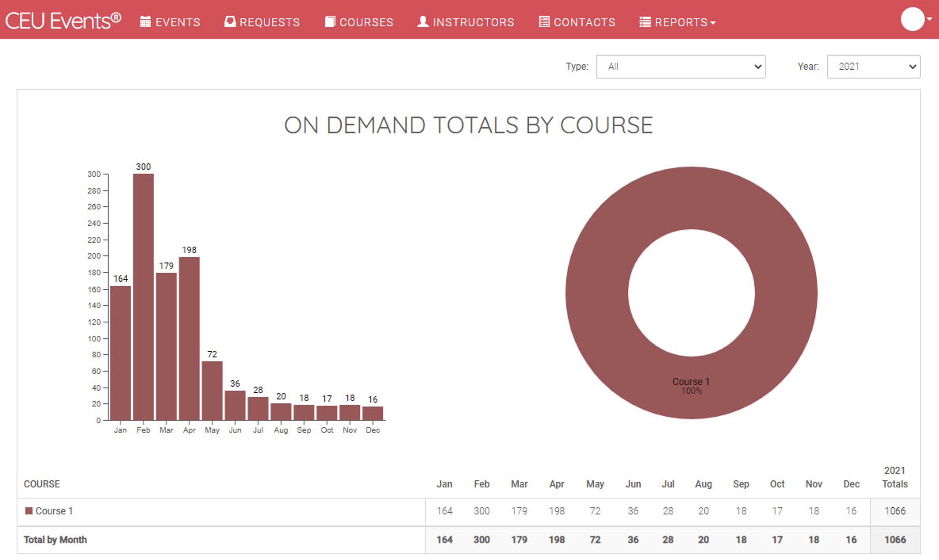The image size is (939, 560).
Task: Open the Type filter dropdown
Action: (x=680, y=67)
